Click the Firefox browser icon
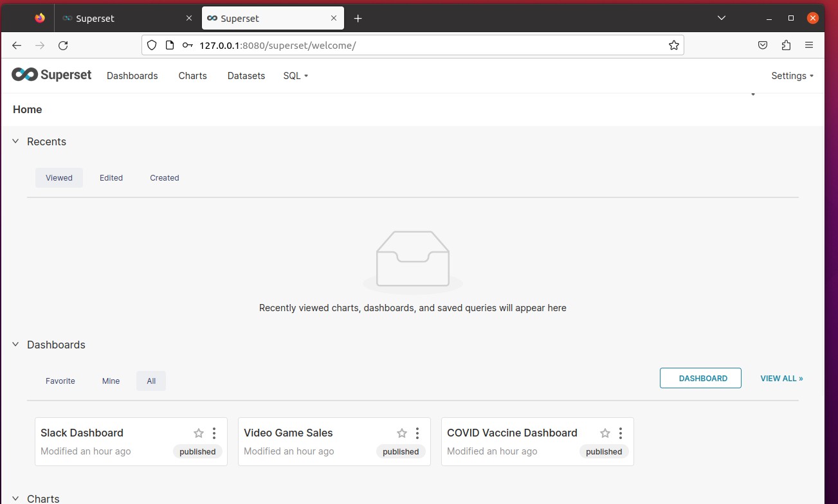 pos(40,18)
